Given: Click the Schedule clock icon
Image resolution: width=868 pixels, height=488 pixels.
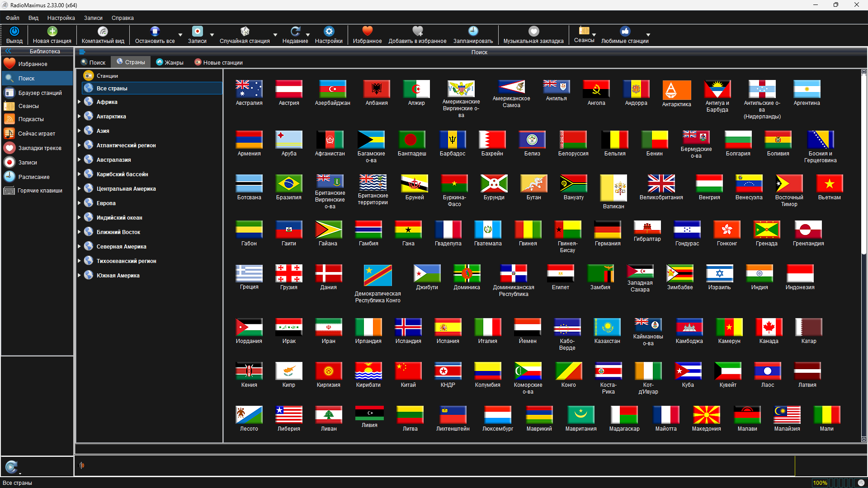Looking at the screenshot, I should point(473,31).
